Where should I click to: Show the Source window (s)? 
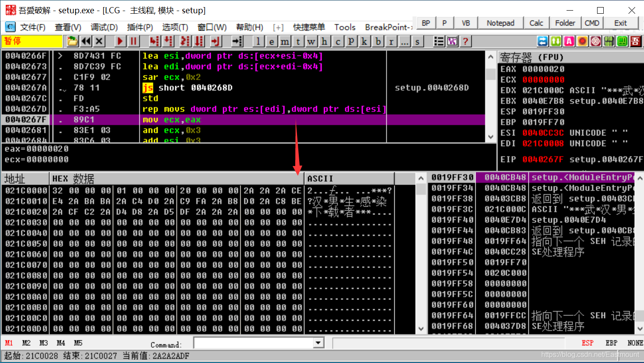[x=417, y=42]
